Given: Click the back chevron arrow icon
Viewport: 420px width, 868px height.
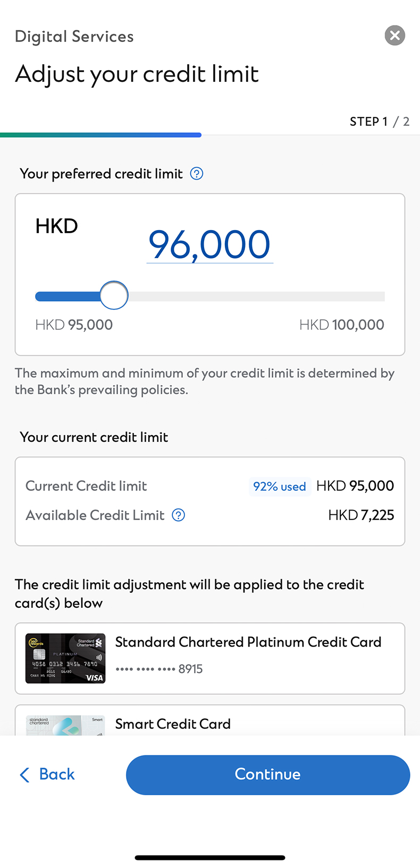Looking at the screenshot, I should click(24, 775).
